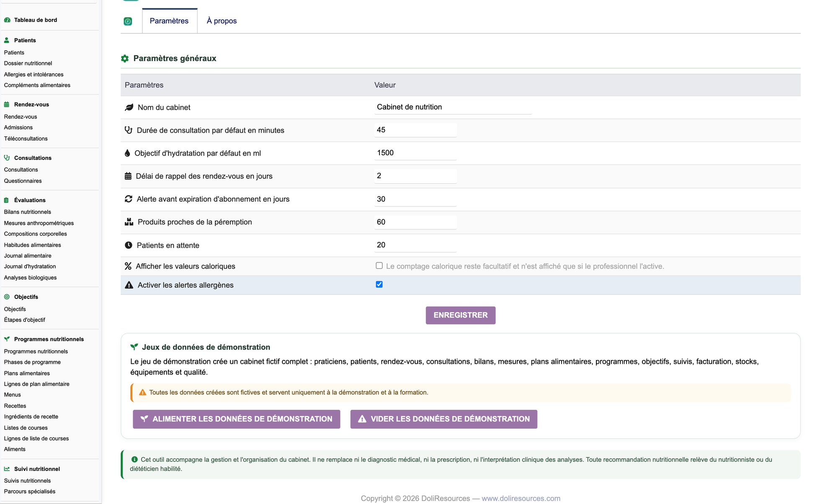Image resolution: width=815 pixels, height=504 pixels.
Task: Open Parcours spécialisés in sidebar
Action: point(29,491)
